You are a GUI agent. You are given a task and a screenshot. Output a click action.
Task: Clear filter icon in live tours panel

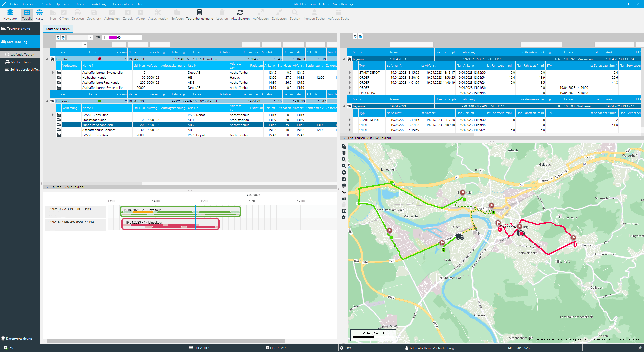(x=360, y=36)
